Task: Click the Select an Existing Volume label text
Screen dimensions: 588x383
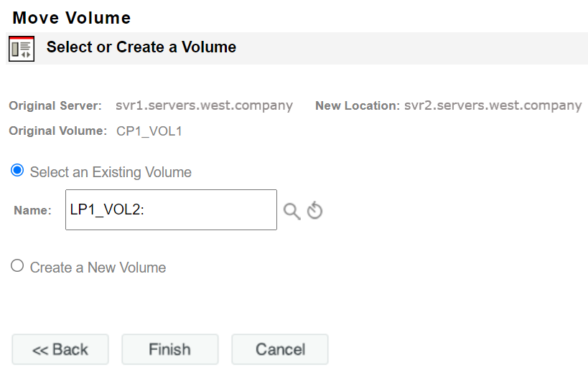Action: [x=111, y=172]
